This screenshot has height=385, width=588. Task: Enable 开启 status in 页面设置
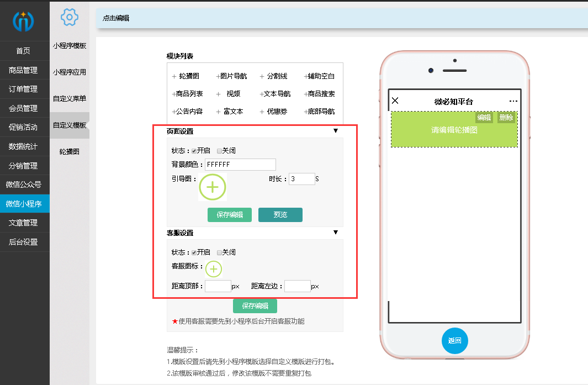(194, 151)
